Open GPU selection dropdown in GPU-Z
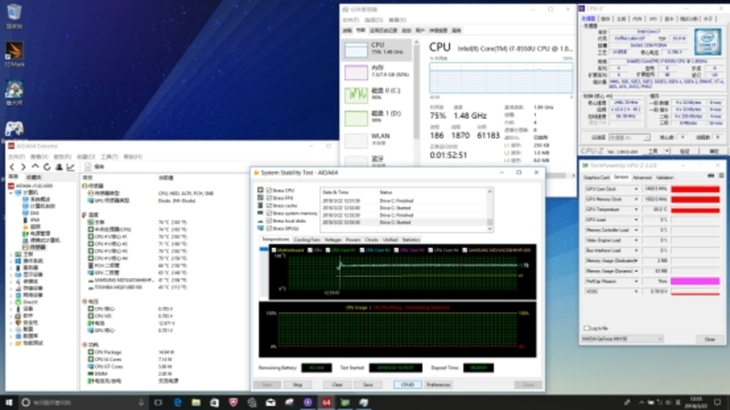This screenshot has width=730, height=410. [622, 339]
